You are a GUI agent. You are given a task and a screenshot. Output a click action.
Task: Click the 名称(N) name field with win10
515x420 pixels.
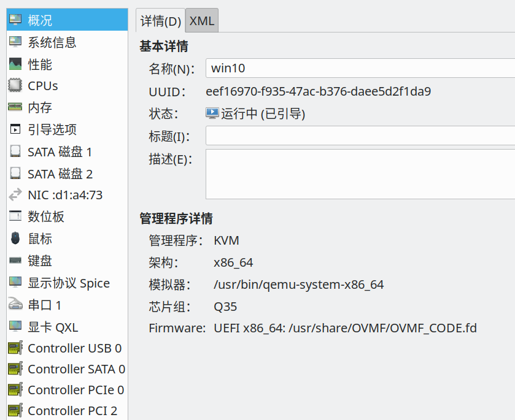click(360, 68)
